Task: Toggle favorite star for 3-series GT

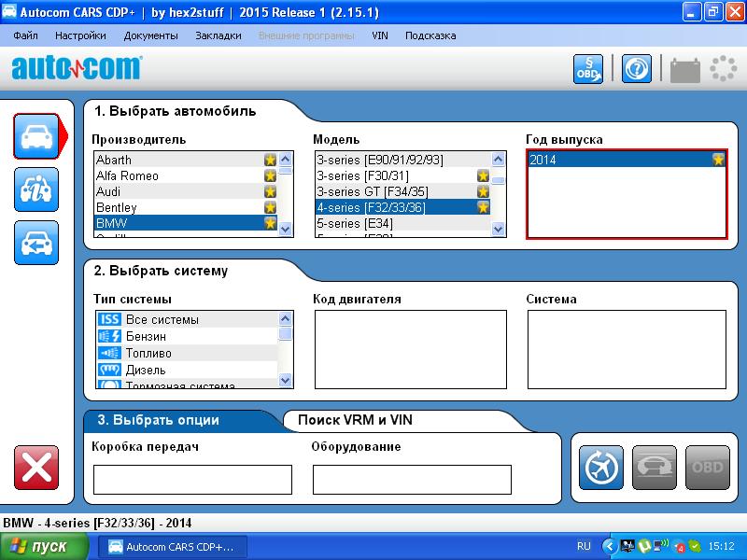Action: tap(484, 191)
